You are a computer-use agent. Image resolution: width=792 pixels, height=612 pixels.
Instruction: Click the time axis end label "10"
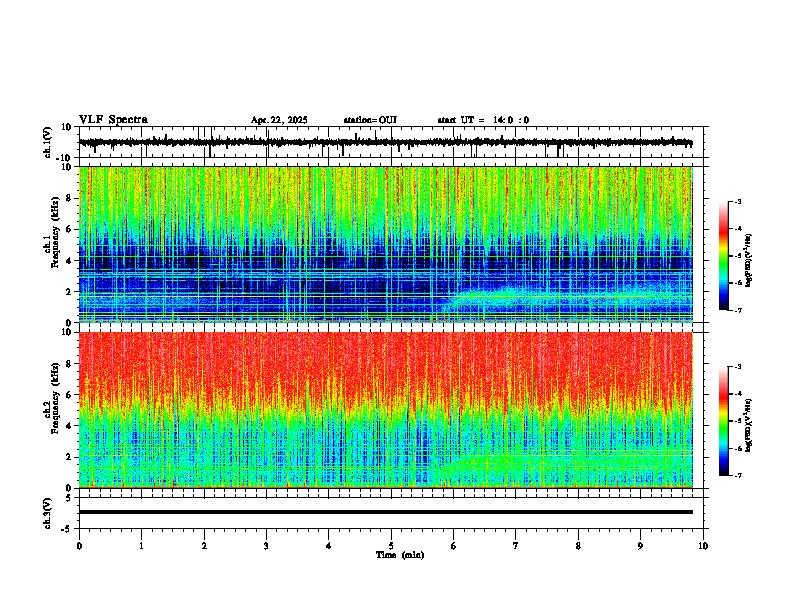tap(703, 546)
